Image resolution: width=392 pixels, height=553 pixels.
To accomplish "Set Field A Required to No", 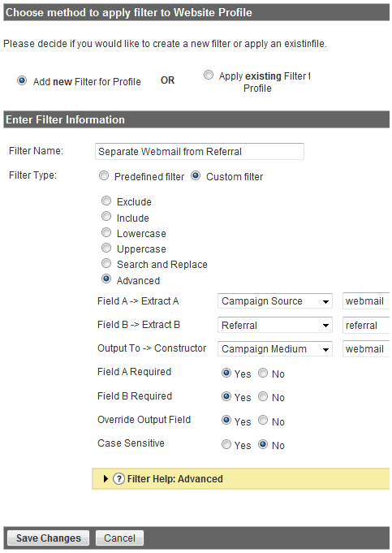I will click(263, 373).
